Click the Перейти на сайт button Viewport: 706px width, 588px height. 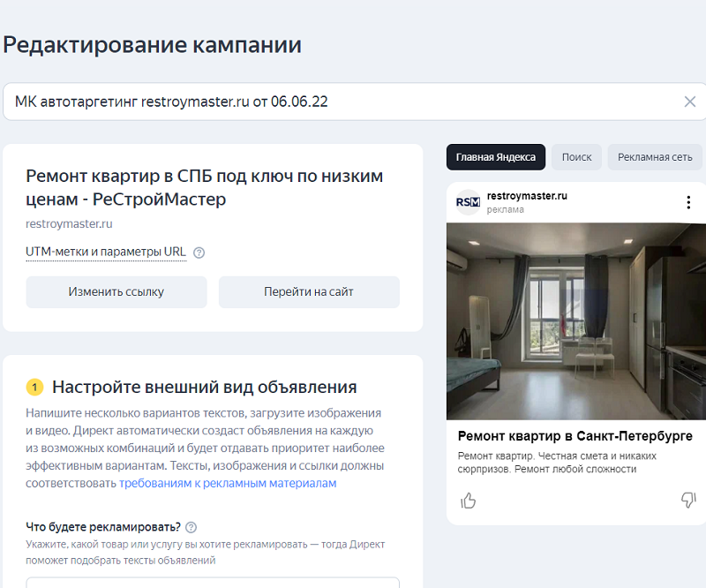click(x=309, y=292)
